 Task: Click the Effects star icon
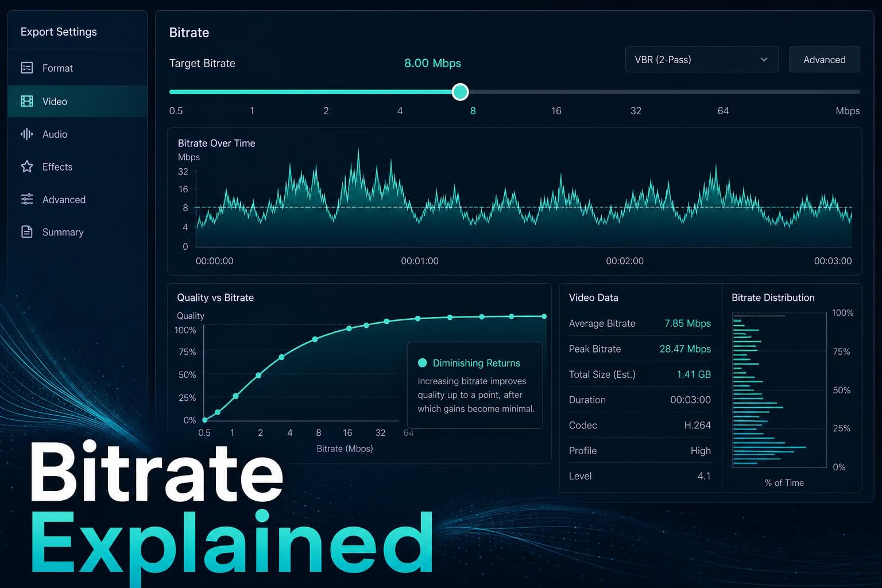click(27, 167)
